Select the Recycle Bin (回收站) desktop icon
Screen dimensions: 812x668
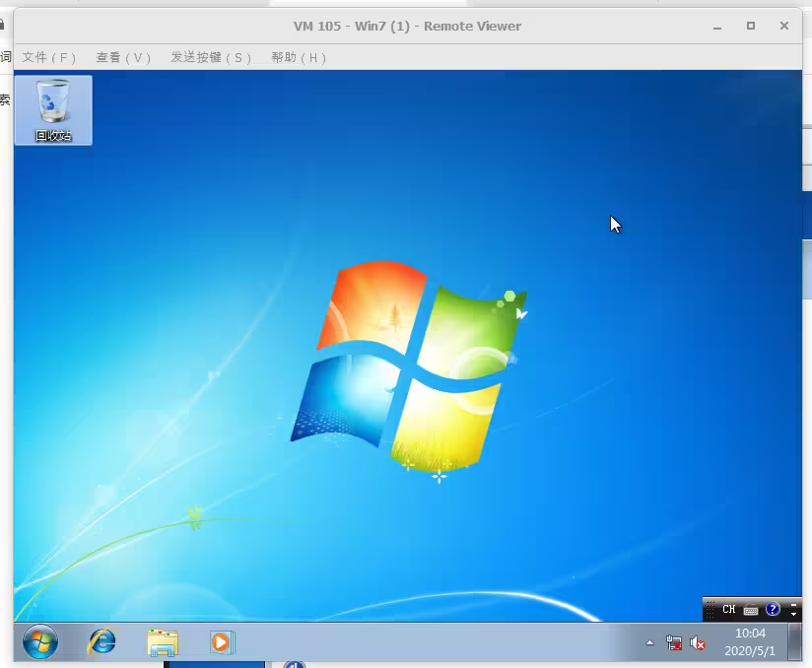(x=53, y=110)
